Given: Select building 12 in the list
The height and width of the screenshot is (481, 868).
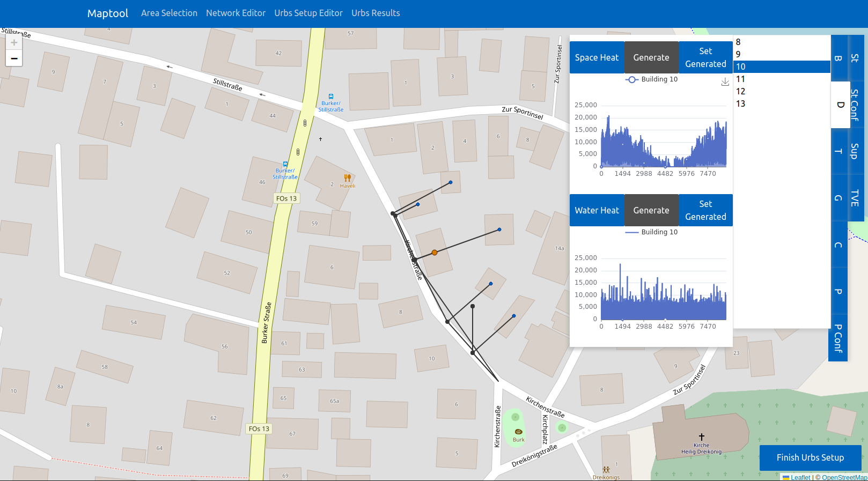Looking at the screenshot, I should tap(782, 91).
